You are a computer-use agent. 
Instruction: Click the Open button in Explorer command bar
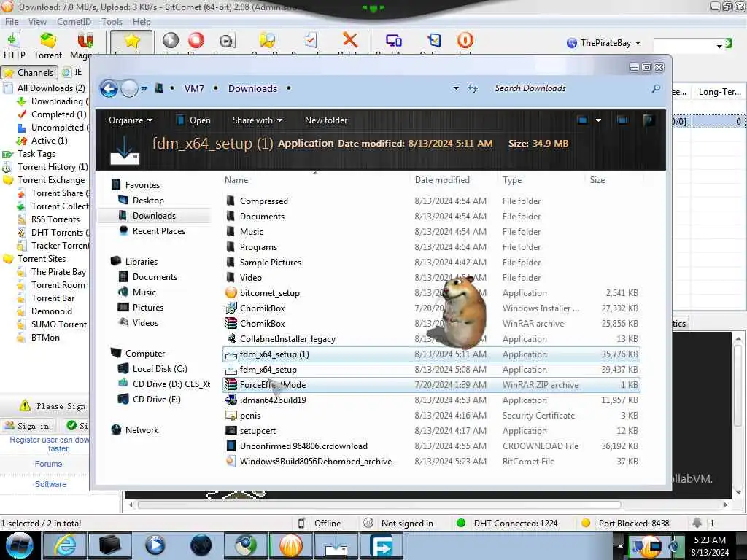click(x=194, y=120)
